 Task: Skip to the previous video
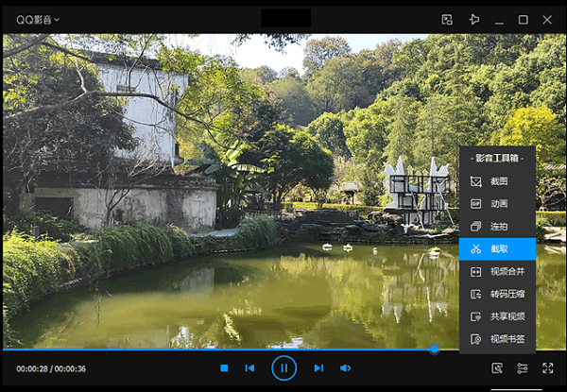tap(249, 368)
